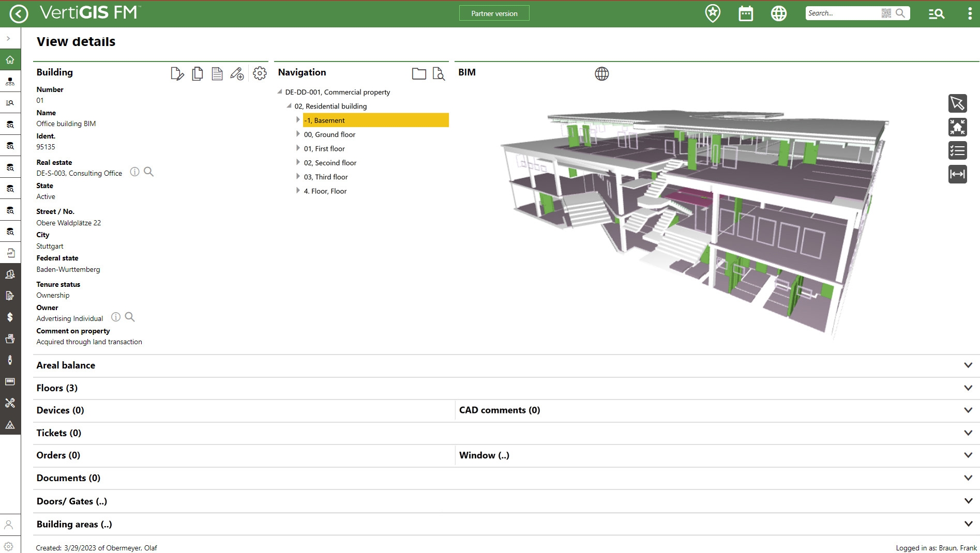Click the BIM home reset view icon
Screen dimensions: 980x553
[957, 127]
